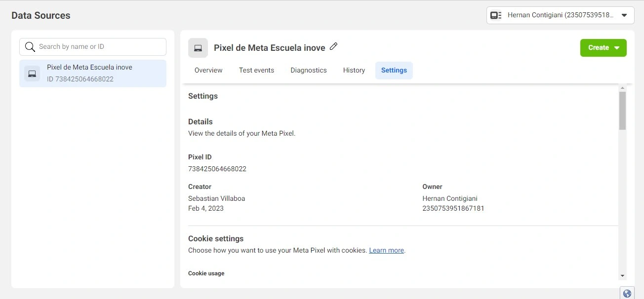644x299 pixels.
Task: Open the Hernan Contigiani account dropdown
Action: click(560, 15)
